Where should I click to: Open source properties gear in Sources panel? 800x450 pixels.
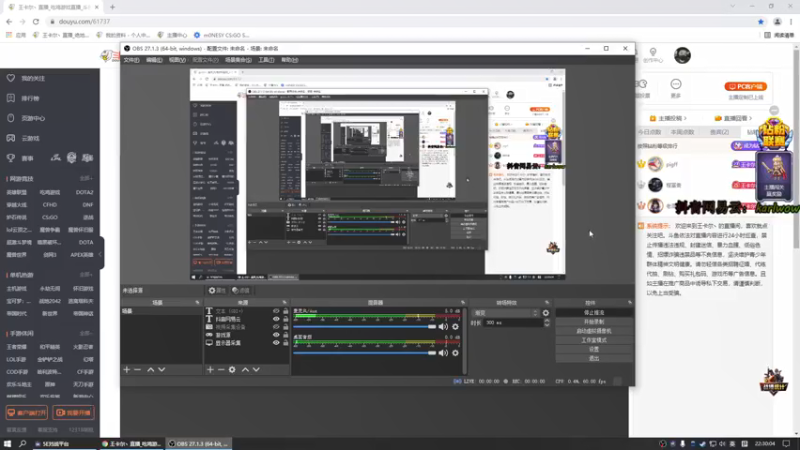click(232, 369)
